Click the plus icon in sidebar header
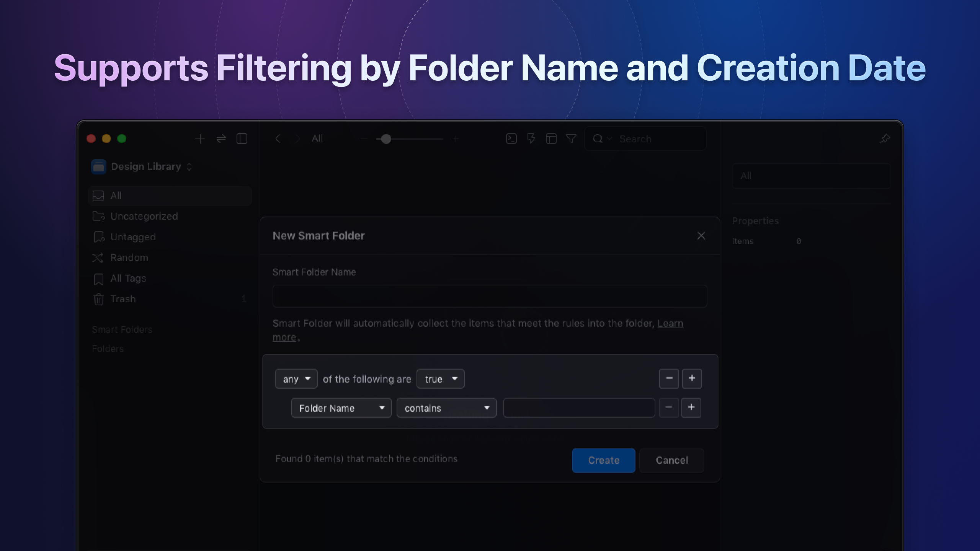Screen dimensions: 980x551 point(200,139)
